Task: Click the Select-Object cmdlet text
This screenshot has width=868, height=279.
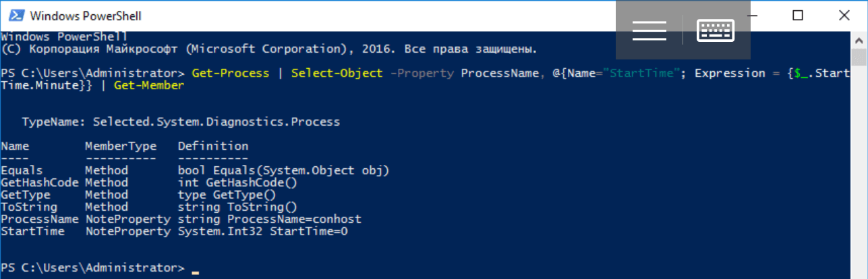Action: click(x=337, y=73)
